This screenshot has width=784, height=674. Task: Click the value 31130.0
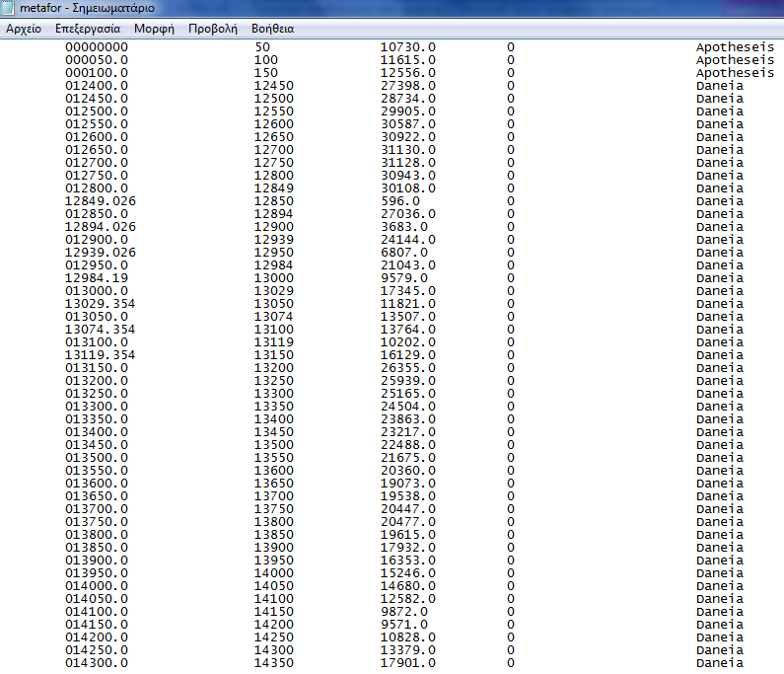[408, 150]
